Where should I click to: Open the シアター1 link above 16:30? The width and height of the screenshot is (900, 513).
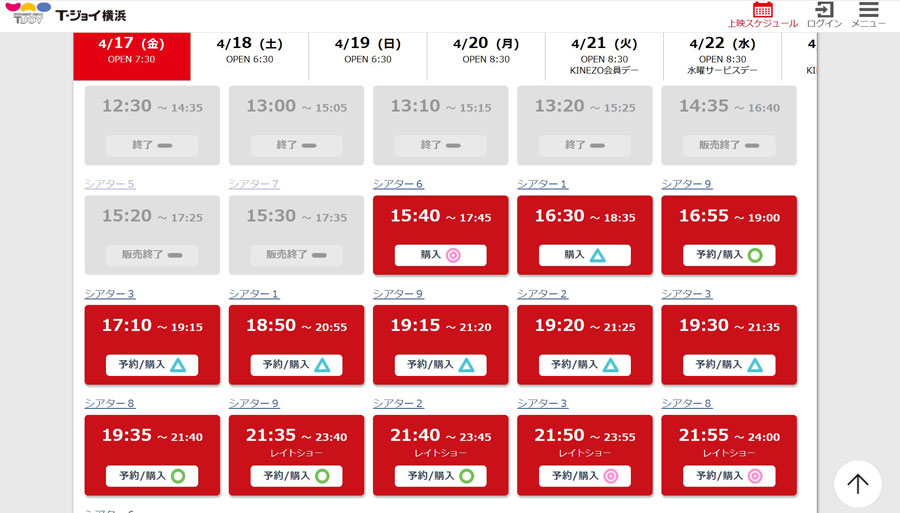pos(542,184)
